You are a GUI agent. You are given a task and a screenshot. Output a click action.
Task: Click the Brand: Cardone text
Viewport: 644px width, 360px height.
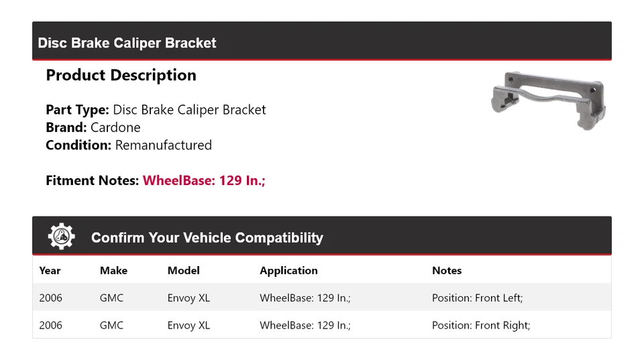pos(93,127)
